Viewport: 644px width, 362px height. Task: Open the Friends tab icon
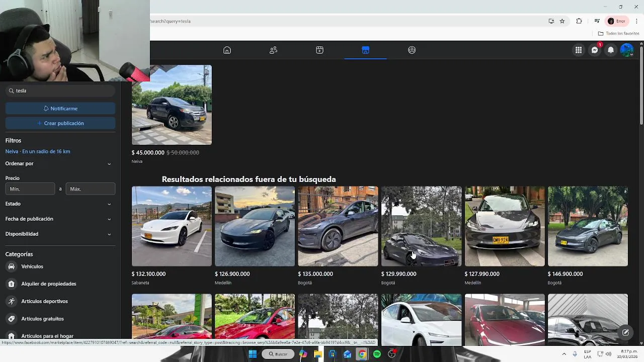273,50
